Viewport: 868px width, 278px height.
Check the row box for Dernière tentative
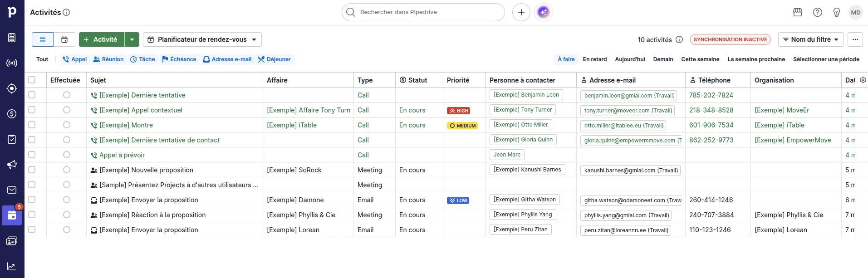tap(32, 95)
